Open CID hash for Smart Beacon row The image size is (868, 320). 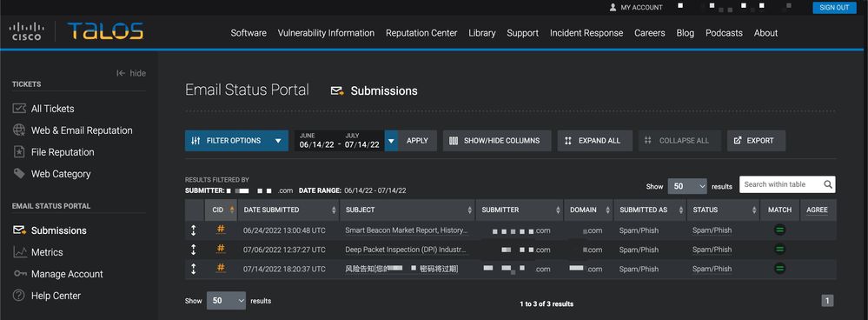coord(221,230)
